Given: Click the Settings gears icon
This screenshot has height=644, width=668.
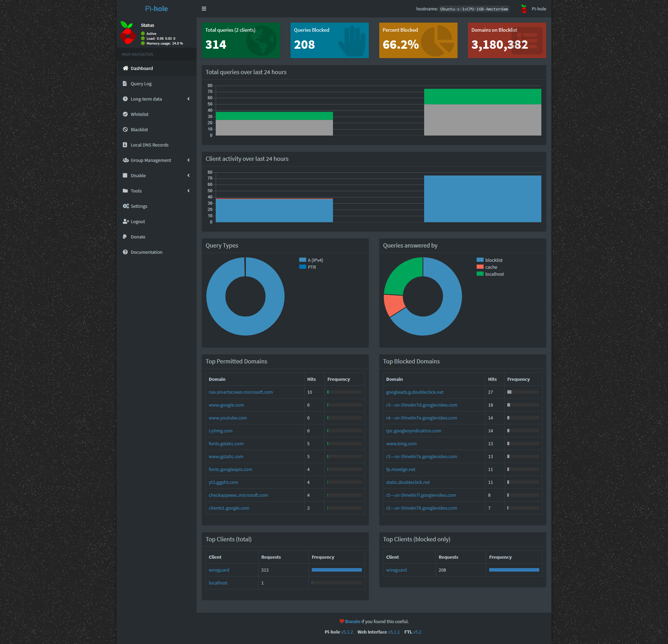Looking at the screenshot, I should (x=126, y=206).
